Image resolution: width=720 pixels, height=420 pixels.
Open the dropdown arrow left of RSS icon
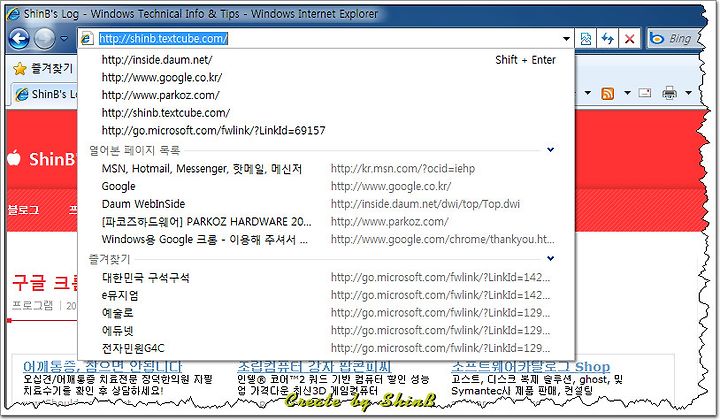(x=587, y=93)
